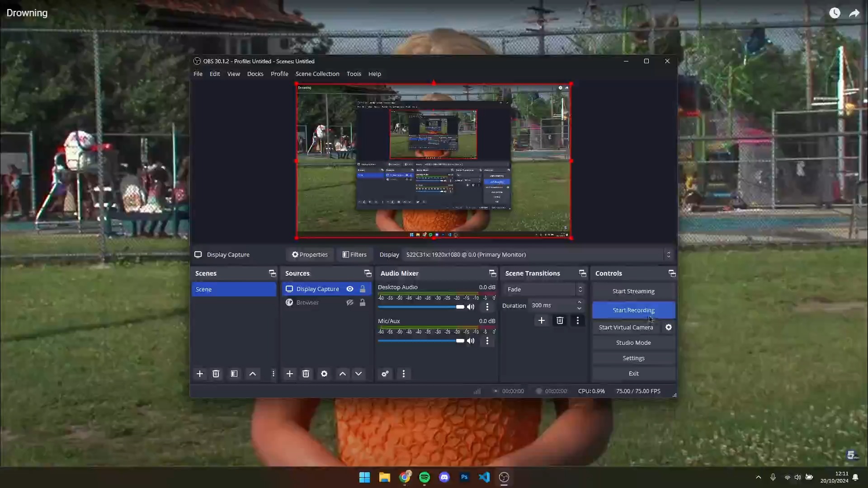This screenshot has height=488, width=868.
Task: Unlock the Display Capture source lock
Action: click(x=363, y=289)
